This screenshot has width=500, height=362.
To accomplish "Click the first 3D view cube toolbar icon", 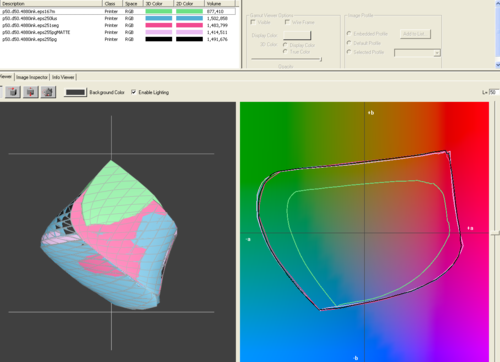I will [13, 92].
